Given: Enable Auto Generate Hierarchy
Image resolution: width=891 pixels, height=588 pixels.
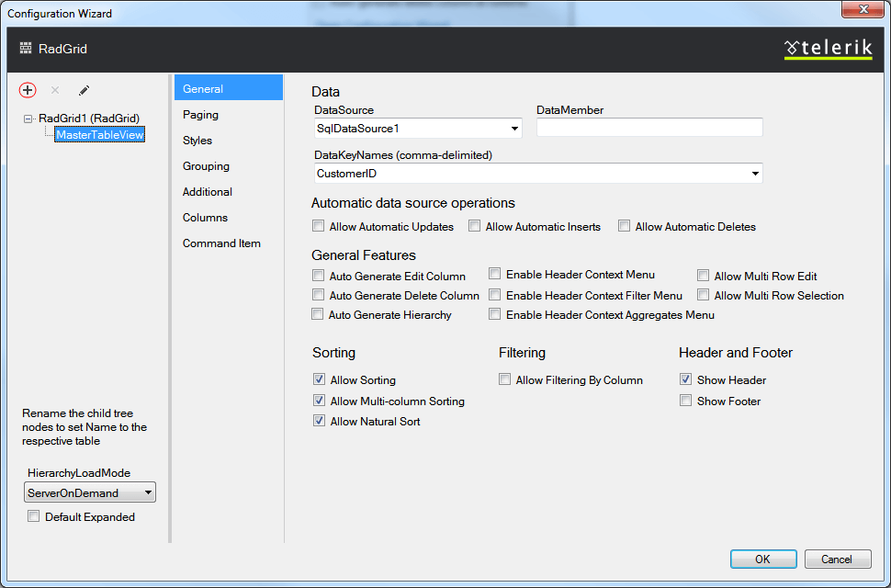Looking at the screenshot, I should [x=318, y=314].
